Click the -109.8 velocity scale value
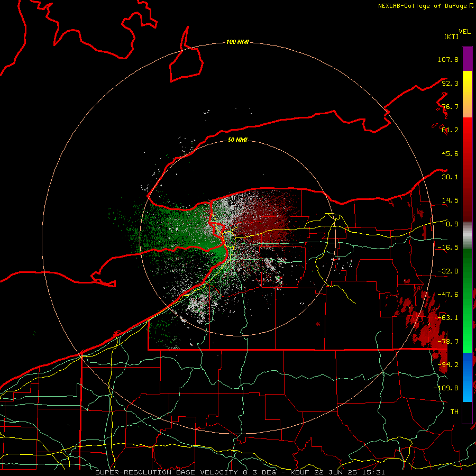 point(446,388)
